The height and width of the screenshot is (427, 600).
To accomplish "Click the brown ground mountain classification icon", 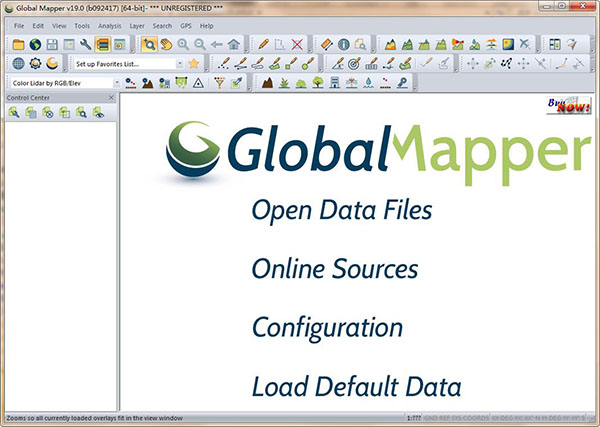I will 267,83.
